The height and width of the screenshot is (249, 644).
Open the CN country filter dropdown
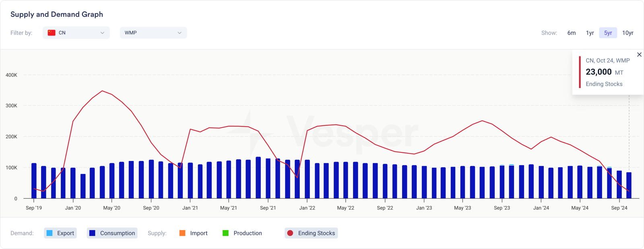pyautogui.click(x=76, y=33)
